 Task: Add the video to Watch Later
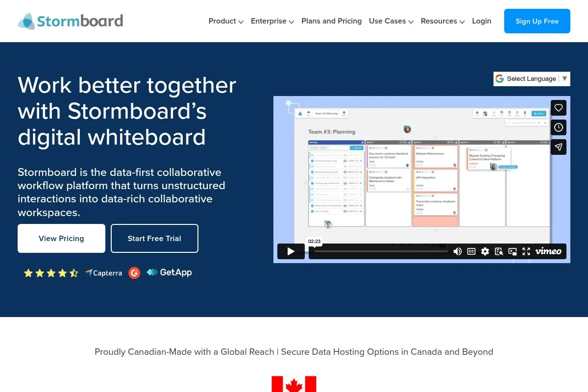coord(559,127)
